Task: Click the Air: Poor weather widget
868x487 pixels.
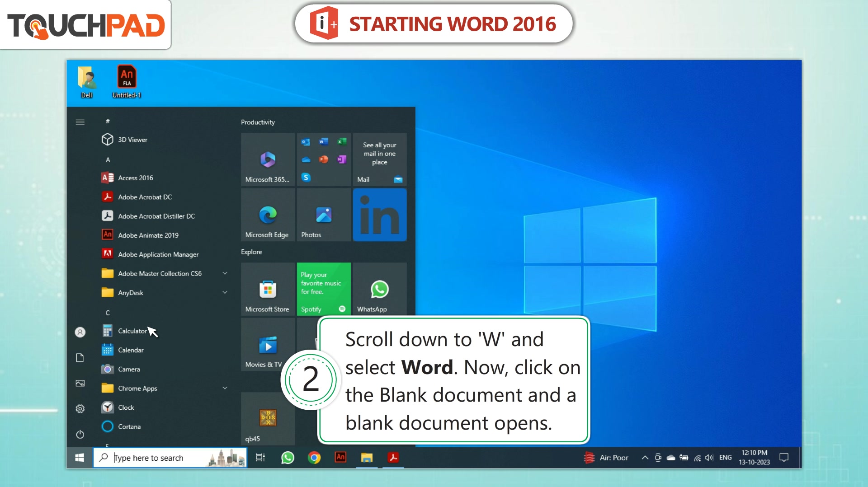Action: click(606, 458)
